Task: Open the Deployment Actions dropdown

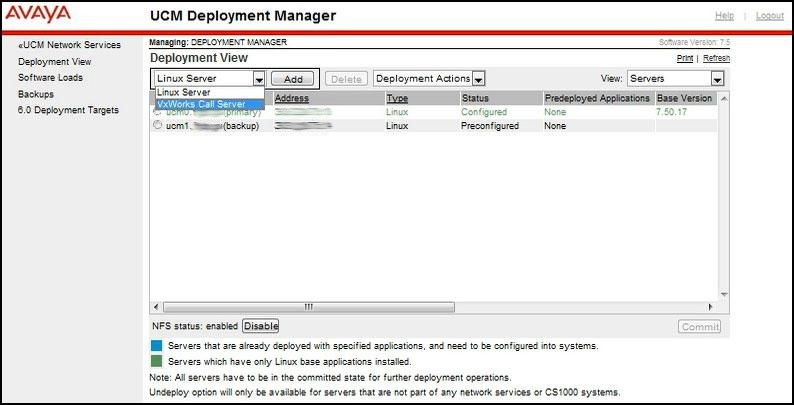Action: [429, 78]
